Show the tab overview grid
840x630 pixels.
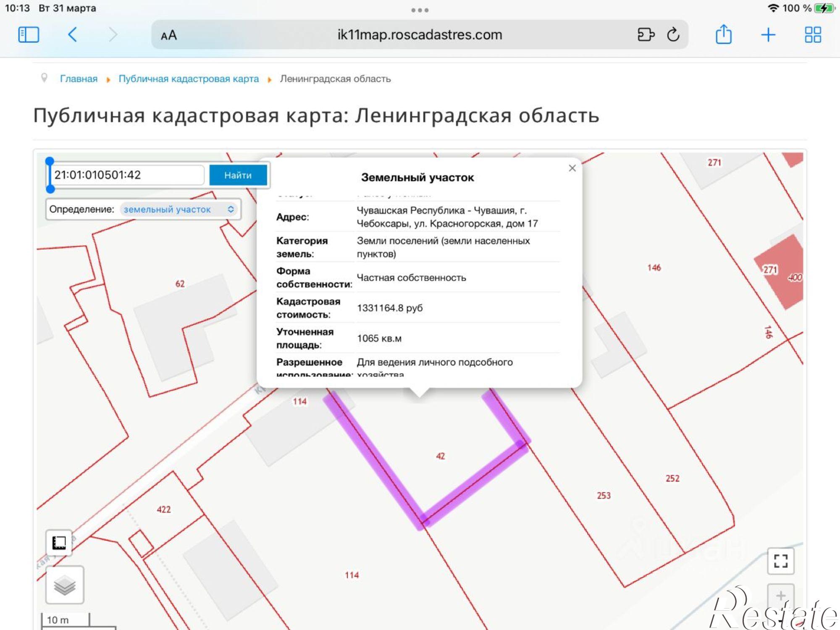(x=813, y=34)
